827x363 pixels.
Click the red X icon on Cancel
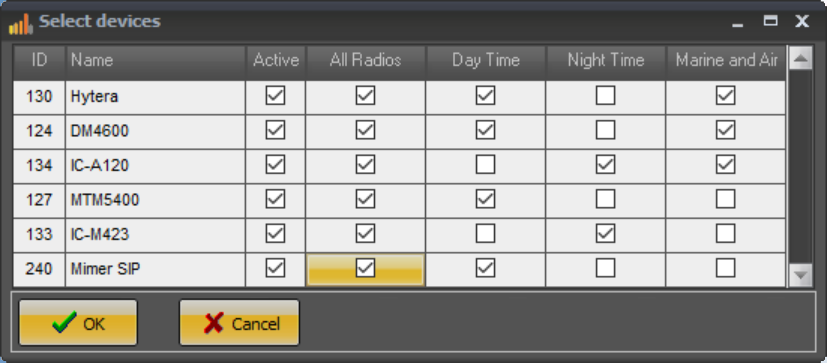pyautogui.click(x=214, y=323)
